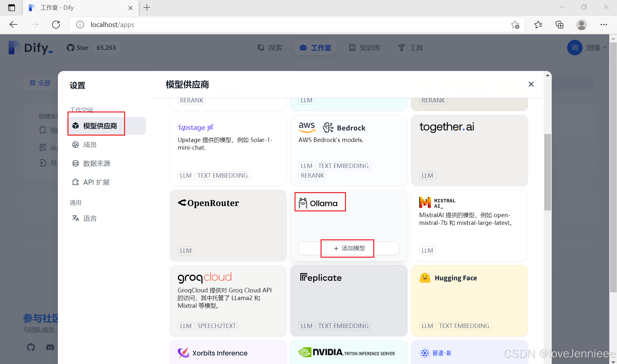This screenshot has height=364, width=617.
Task: Click the dialog vertical scrollbar thumb
Action: tap(548, 172)
